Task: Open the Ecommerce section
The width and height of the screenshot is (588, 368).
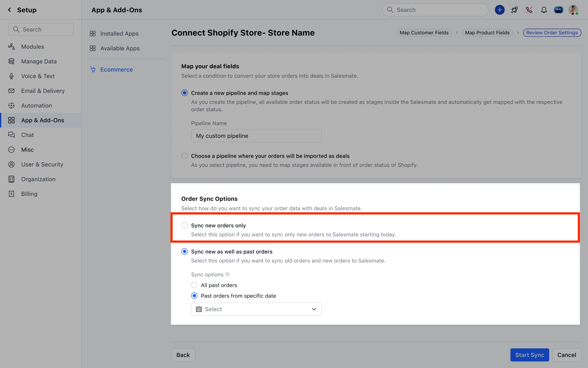Action: (117, 70)
